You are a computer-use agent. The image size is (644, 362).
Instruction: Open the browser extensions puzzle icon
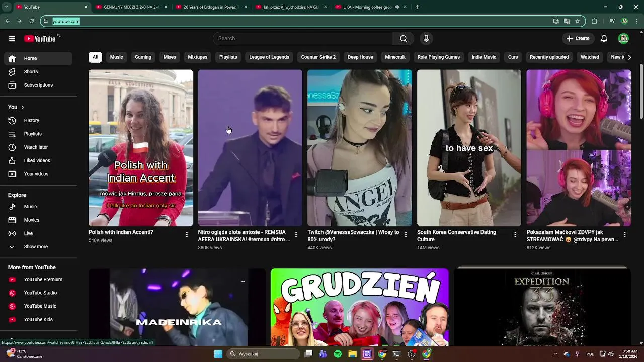pyautogui.click(x=595, y=21)
